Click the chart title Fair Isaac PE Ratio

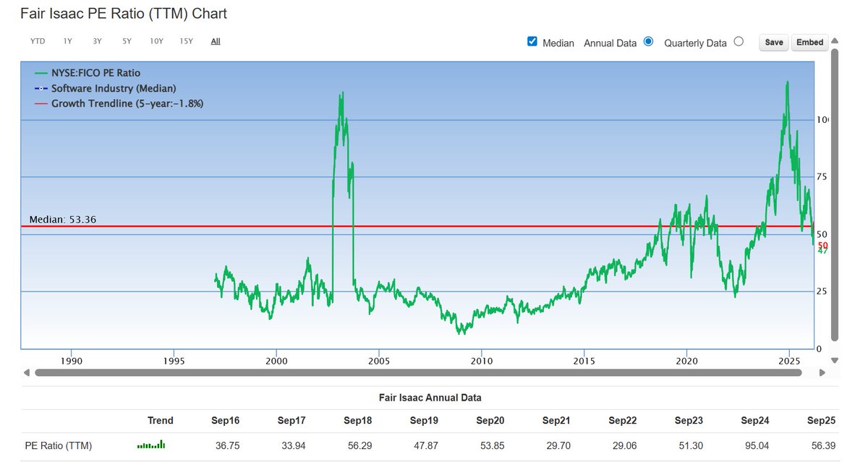123,13
